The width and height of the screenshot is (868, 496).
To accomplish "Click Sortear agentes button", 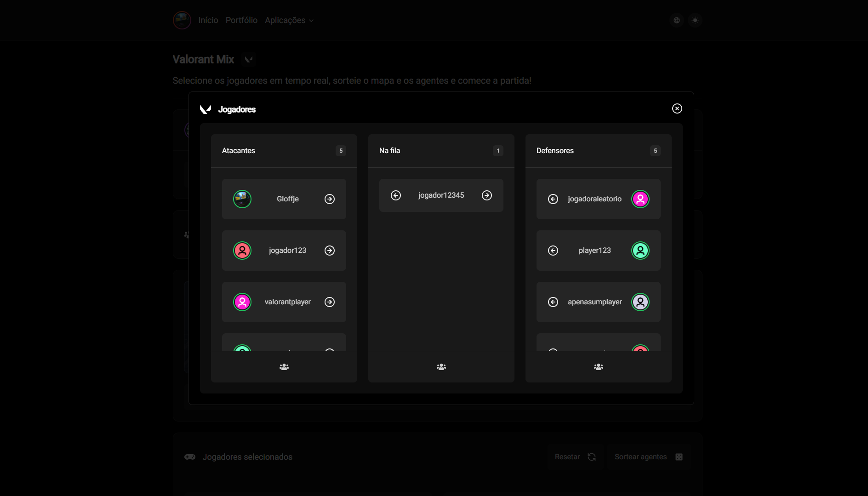I will point(649,457).
